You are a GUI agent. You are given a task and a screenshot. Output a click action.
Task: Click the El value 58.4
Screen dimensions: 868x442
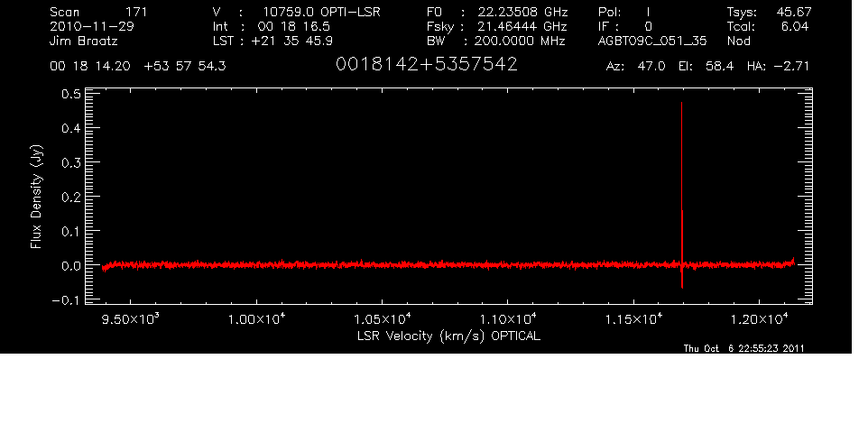[720, 67]
